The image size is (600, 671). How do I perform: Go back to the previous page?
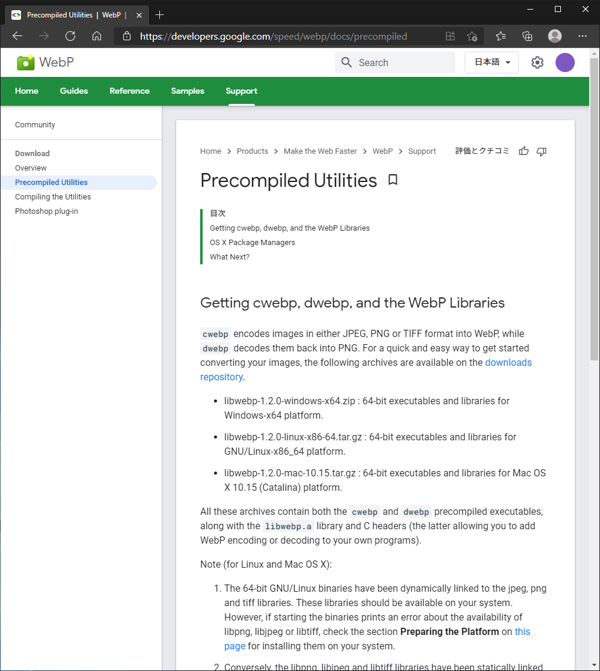pos(18,36)
